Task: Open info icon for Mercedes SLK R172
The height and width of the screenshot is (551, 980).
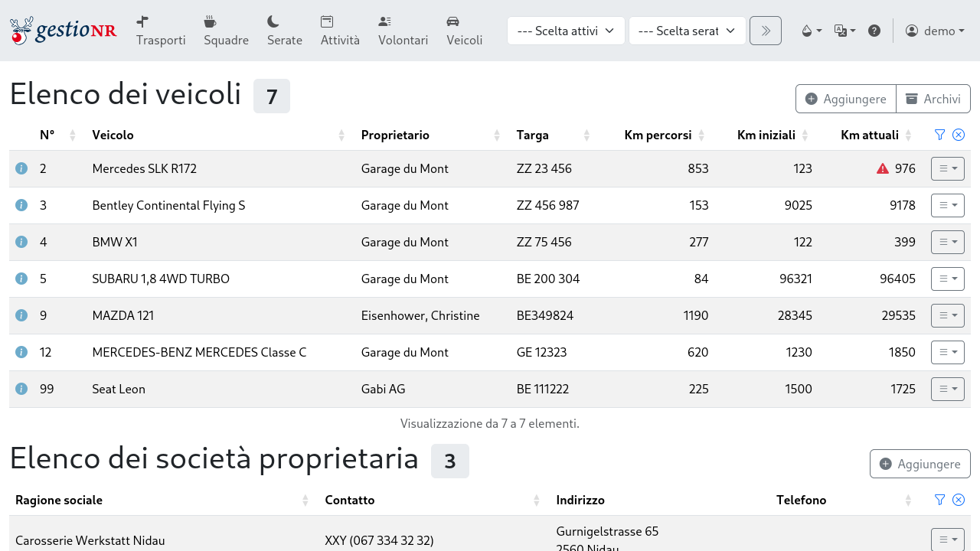Action: pos(21,168)
